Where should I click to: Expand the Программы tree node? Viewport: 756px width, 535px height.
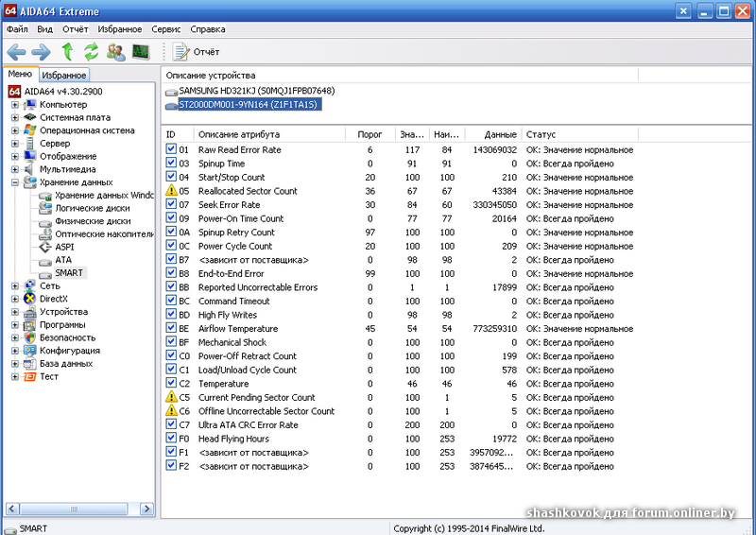click(x=15, y=325)
